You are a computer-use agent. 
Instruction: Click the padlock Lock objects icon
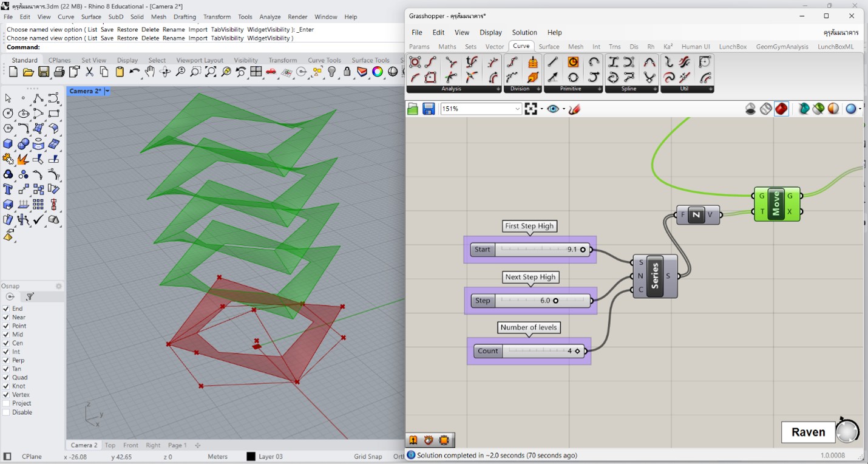(x=347, y=72)
